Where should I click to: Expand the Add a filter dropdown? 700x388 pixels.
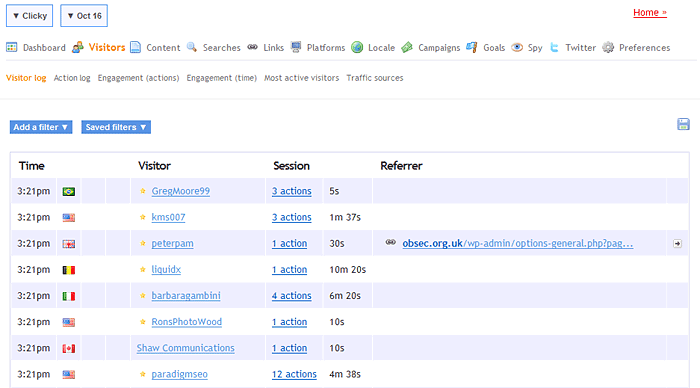[41, 127]
